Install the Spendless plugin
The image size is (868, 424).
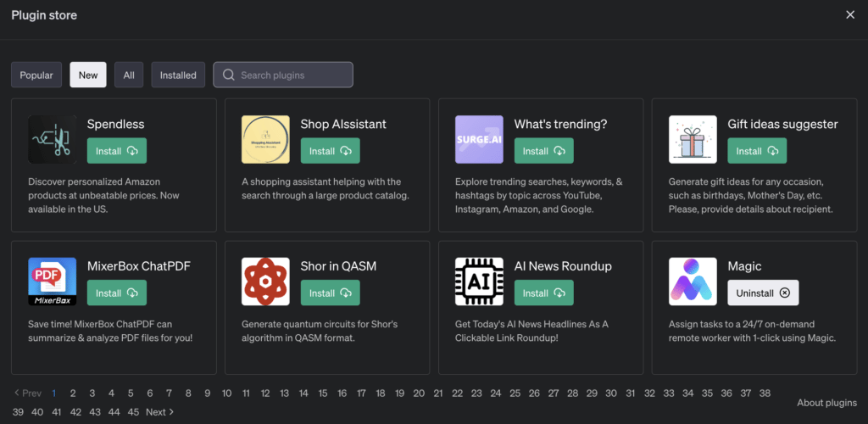(x=116, y=151)
